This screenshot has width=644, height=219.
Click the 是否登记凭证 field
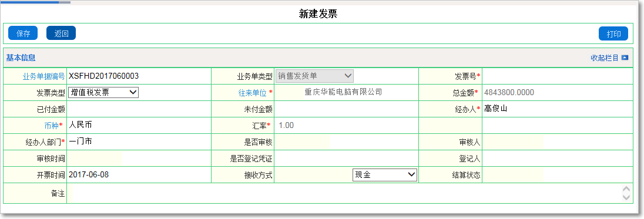tap(346, 159)
